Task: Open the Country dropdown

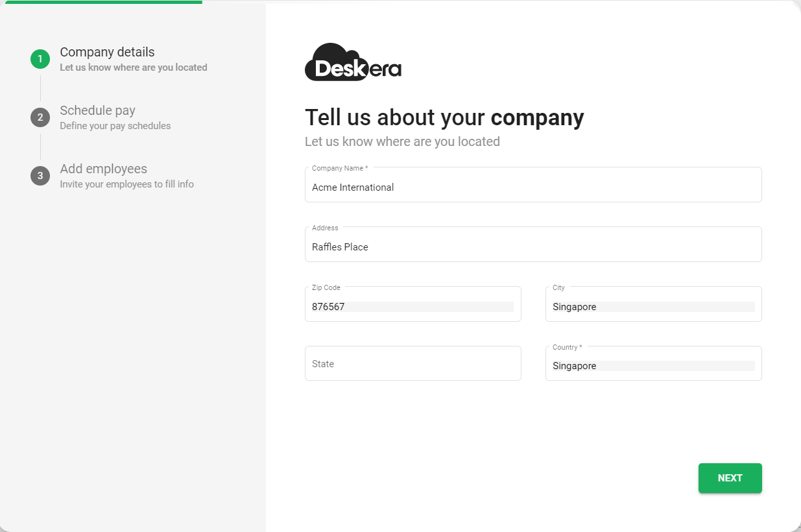Action: 653,363
